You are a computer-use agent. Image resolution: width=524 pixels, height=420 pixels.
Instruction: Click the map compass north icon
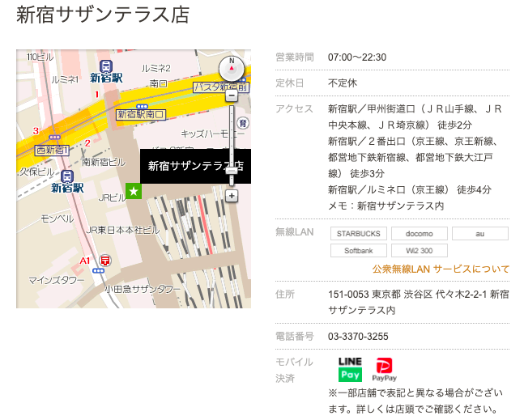pos(232,68)
